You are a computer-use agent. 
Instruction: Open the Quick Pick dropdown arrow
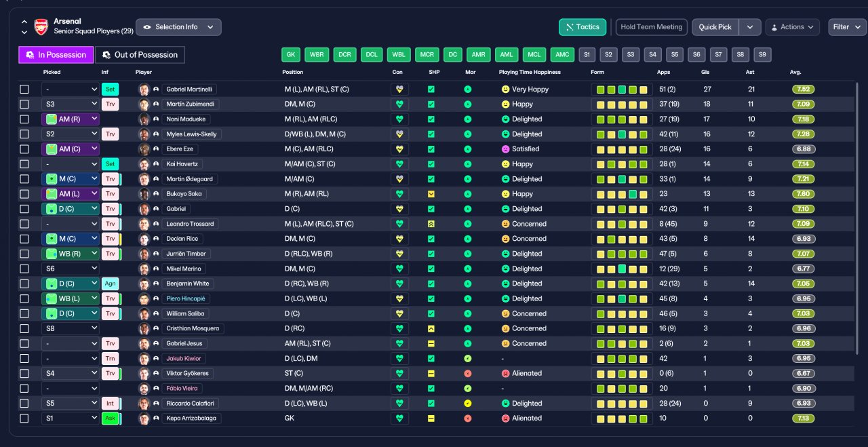[749, 27]
